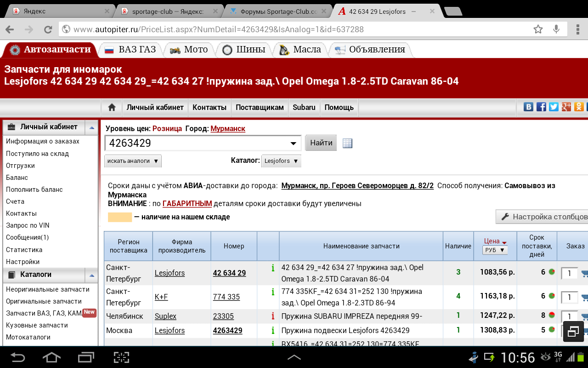Change currency with РУБ dropdown
Screen dimensions: 588x368
[495, 250]
